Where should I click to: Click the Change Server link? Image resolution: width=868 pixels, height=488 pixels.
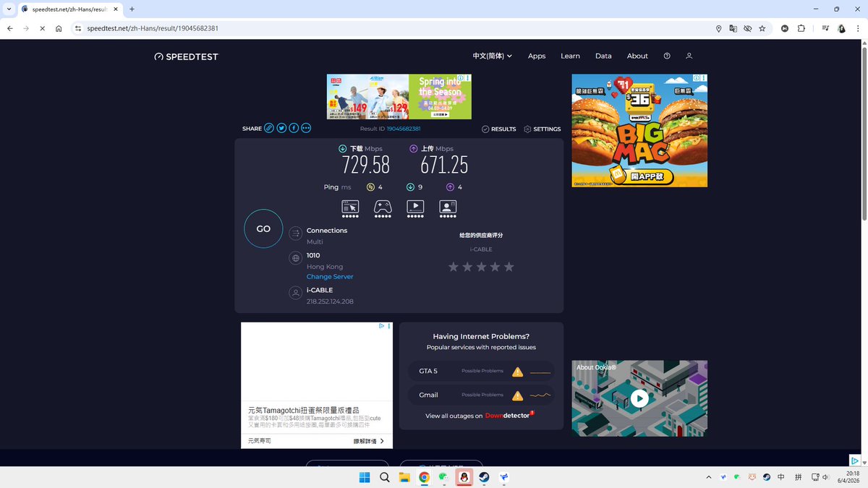pos(330,277)
